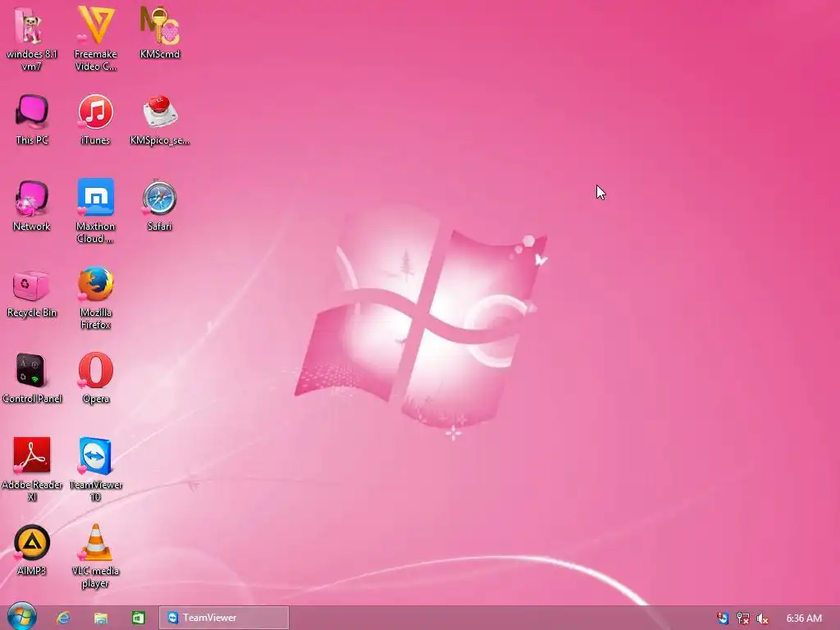The width and height of the screenshot is (840, 630).
Task: Launch TeamViewer 10 desktop shortcut
Action: pyautogui.click(x=95, y=470)
